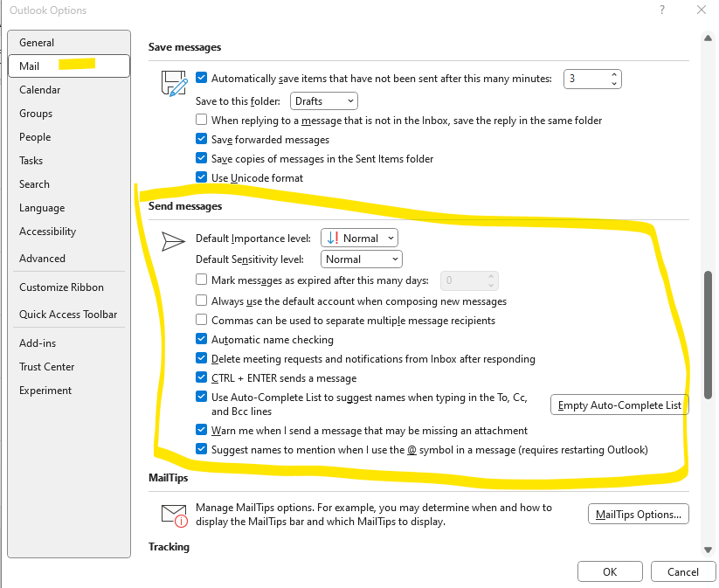Screen dimensions: 719x588
Task: Click the MailTips envelope info icon
Action: click(174, 515)
